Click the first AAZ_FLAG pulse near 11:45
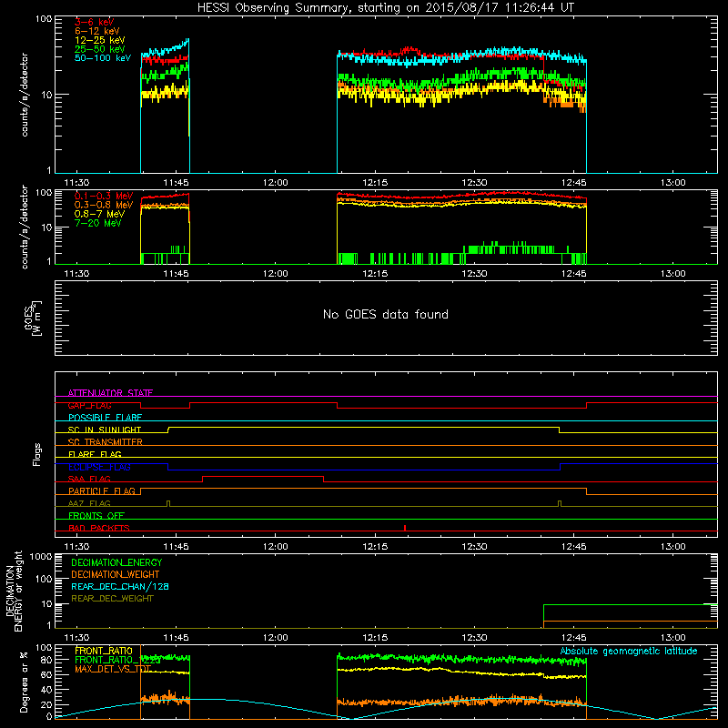 coord(168,503)
